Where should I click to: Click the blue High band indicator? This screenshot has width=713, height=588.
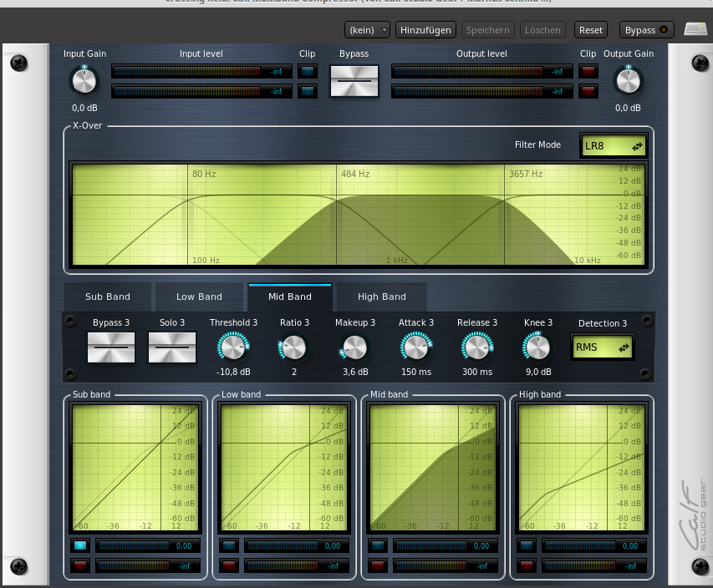527,545
